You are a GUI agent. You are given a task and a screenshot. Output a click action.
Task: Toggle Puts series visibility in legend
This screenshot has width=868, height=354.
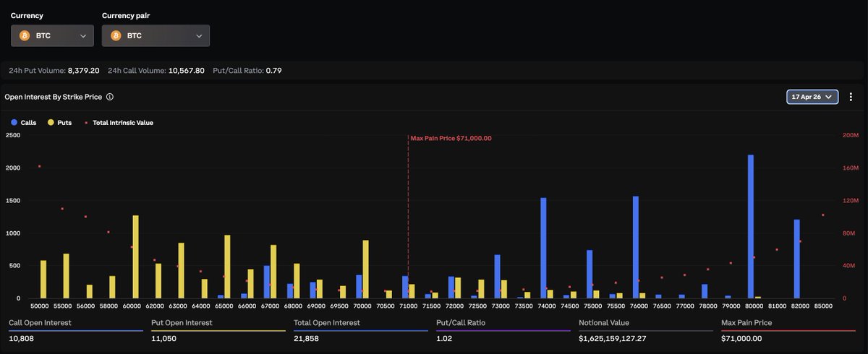pos(64,123)
